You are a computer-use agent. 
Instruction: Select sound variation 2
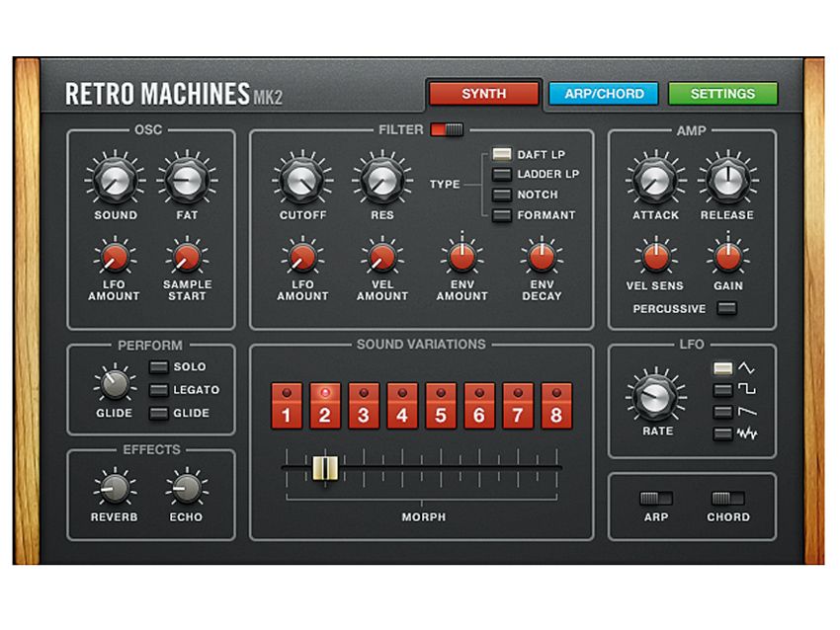(x=325, y=406)
